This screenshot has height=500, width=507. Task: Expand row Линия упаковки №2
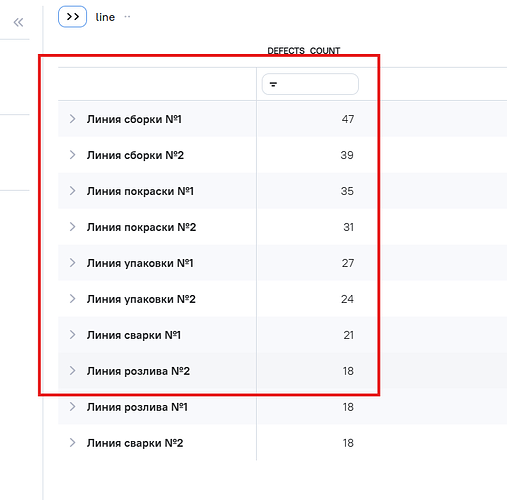(x=72, y=299)
